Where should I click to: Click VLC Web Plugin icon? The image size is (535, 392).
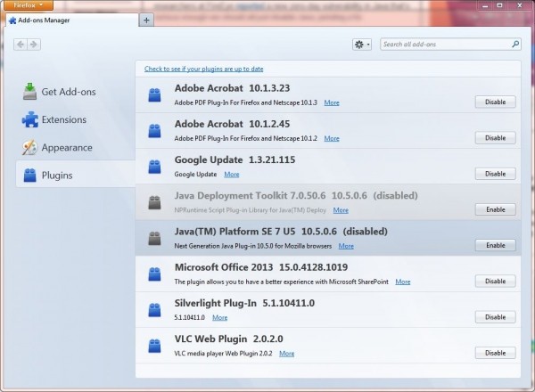(154, 346)
